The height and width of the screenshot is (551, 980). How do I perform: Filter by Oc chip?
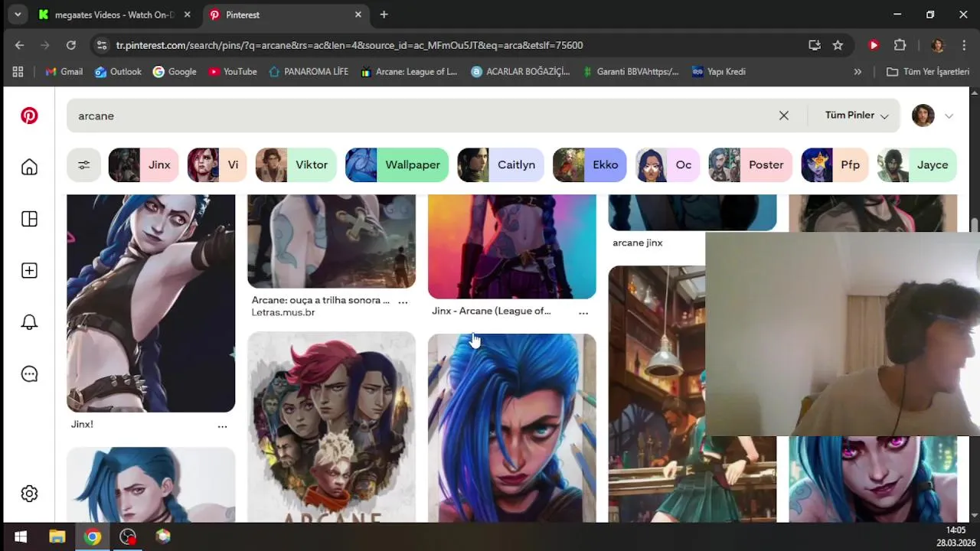click(668, 165)
